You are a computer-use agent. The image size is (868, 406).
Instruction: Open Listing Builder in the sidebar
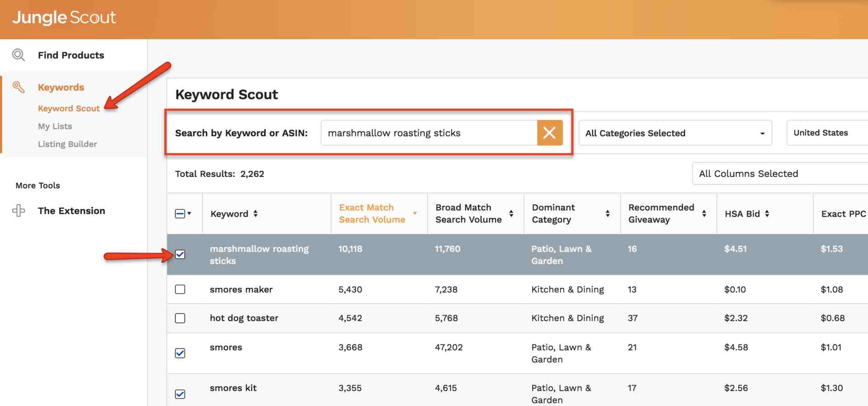tap(67, 144)
